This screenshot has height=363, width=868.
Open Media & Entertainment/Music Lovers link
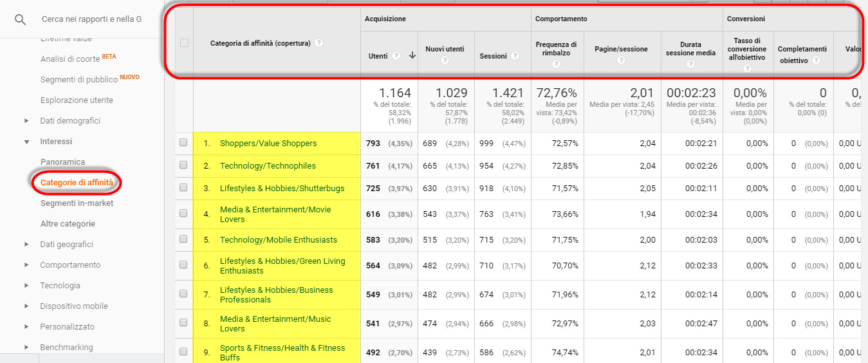coord(275,323)
